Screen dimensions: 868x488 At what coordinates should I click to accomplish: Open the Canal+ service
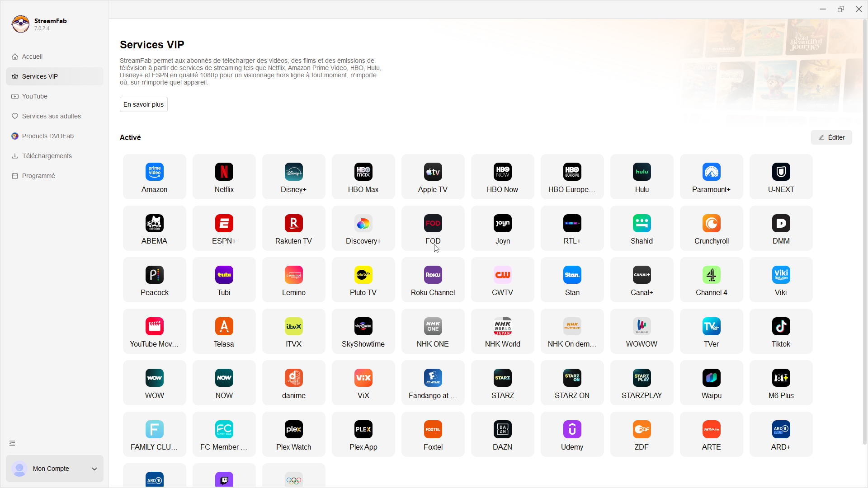(x=642, y=280)
